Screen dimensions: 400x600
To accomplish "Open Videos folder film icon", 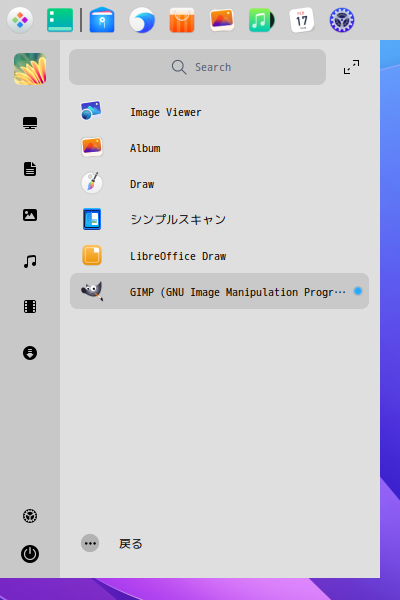I will (x=30, y=307).
